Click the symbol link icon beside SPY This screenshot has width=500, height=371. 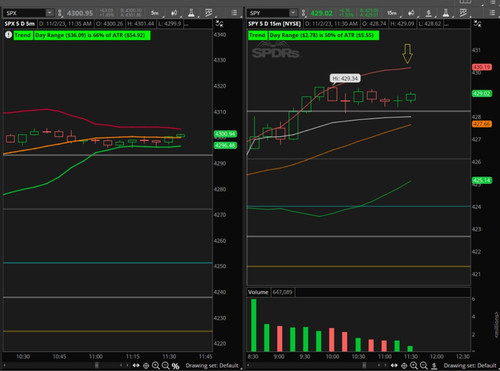[303, 13]
